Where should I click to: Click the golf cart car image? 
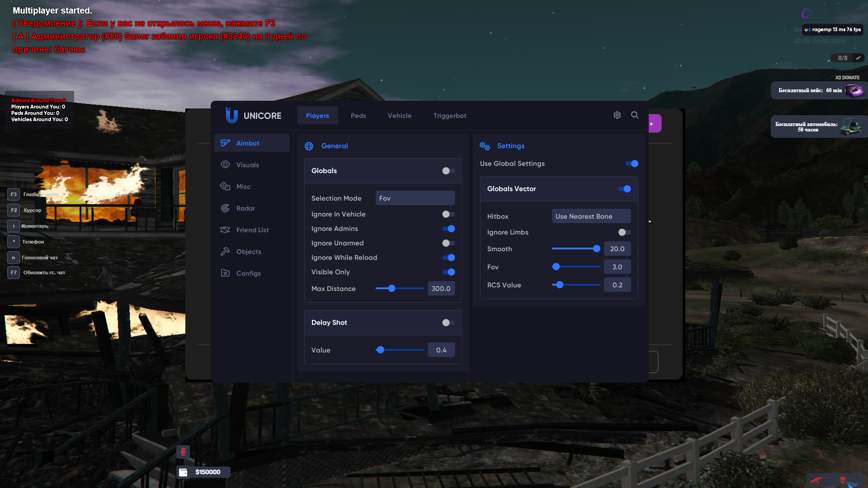pos(850,127)
